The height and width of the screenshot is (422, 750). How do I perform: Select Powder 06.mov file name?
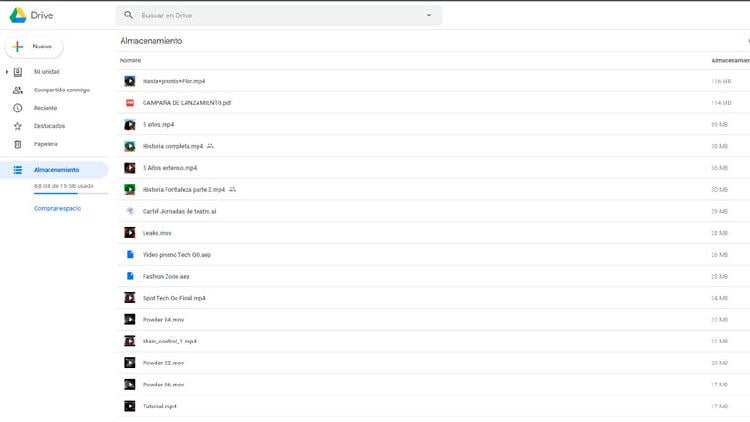coord(163,385)
